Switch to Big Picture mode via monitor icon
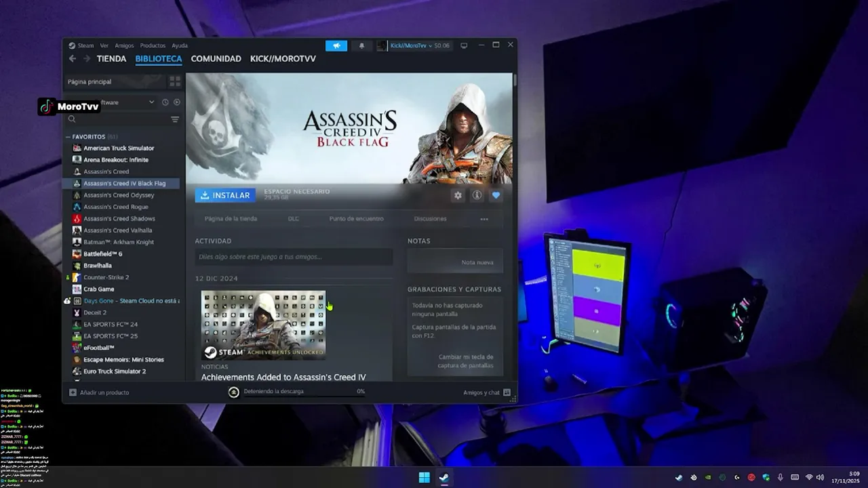Screen dimensions: 868x488 click(x=464, y=45)
